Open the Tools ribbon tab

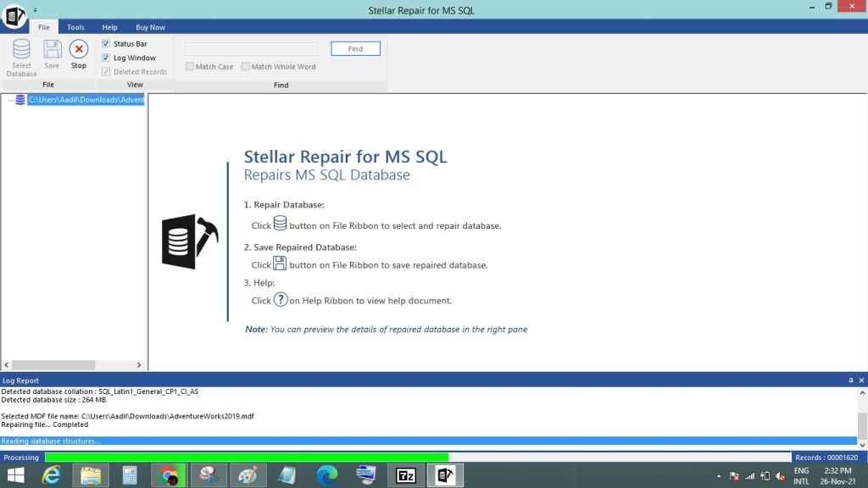75,27
